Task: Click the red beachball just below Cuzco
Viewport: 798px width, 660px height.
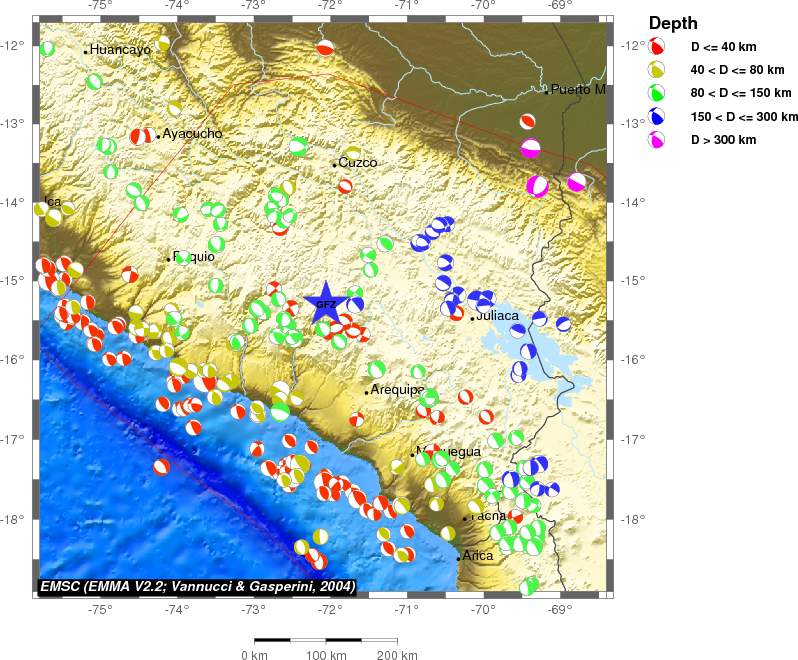Action: [x=345, y=185]
